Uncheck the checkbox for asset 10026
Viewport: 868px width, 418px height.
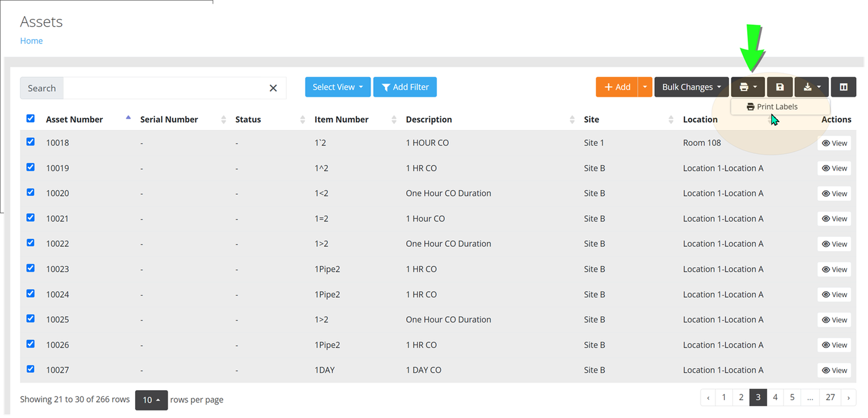[x=30, y=344]
